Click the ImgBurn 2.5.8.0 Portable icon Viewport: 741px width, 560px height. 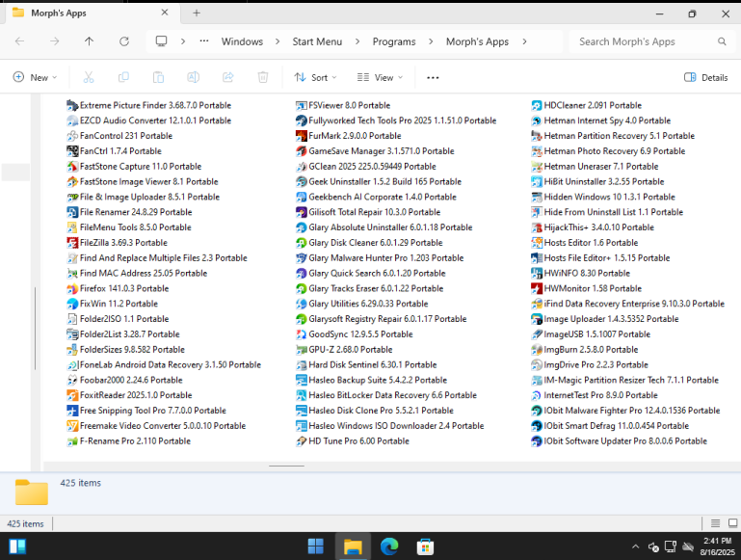point(537,350)
